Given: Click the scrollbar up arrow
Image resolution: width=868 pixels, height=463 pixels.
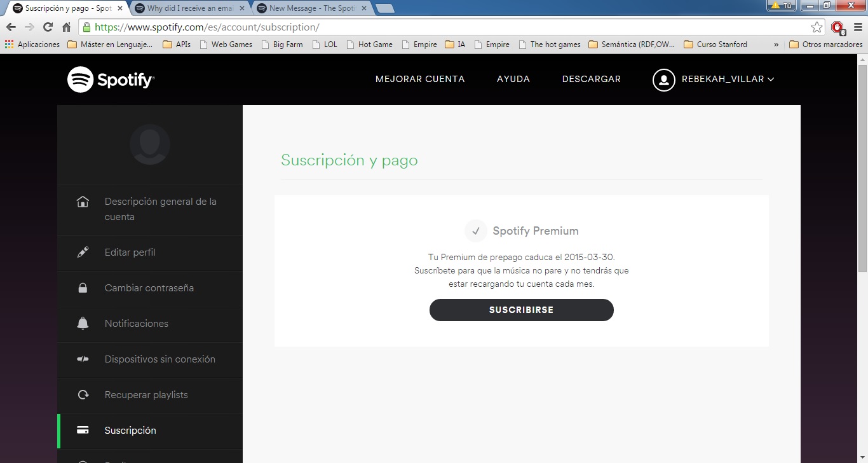Looking at the screenshot, I should [x=862, y=59].
